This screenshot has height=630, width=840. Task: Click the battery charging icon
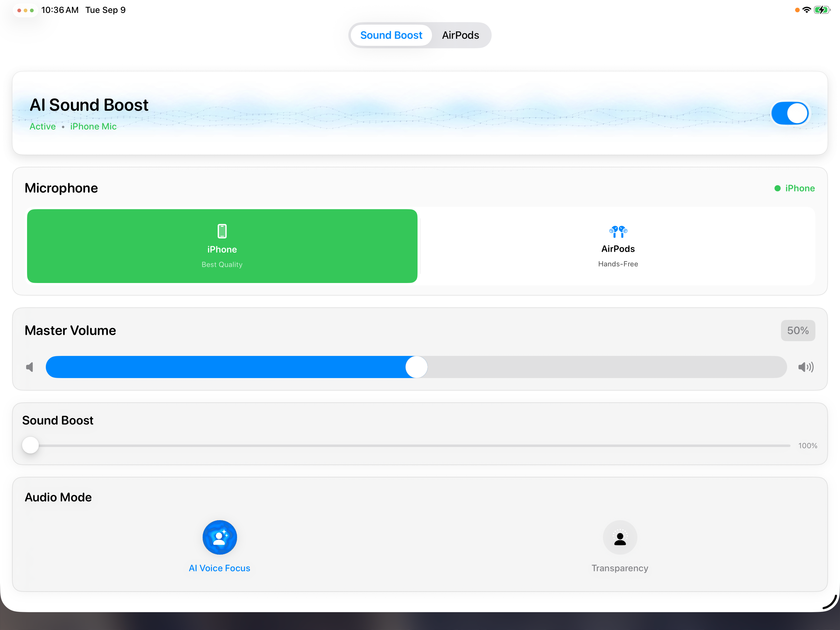click(x=822, y=10)
